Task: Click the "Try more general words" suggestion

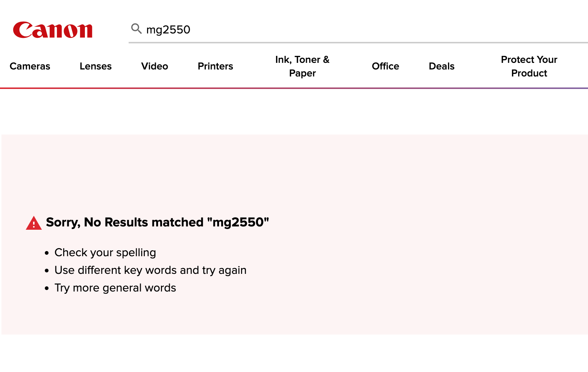Action: tap(115, 288)
